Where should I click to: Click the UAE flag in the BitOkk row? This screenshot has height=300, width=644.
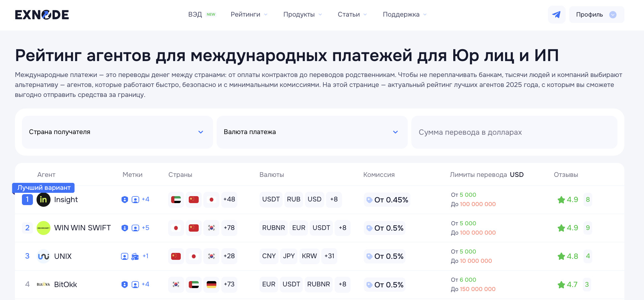[194, 284]
